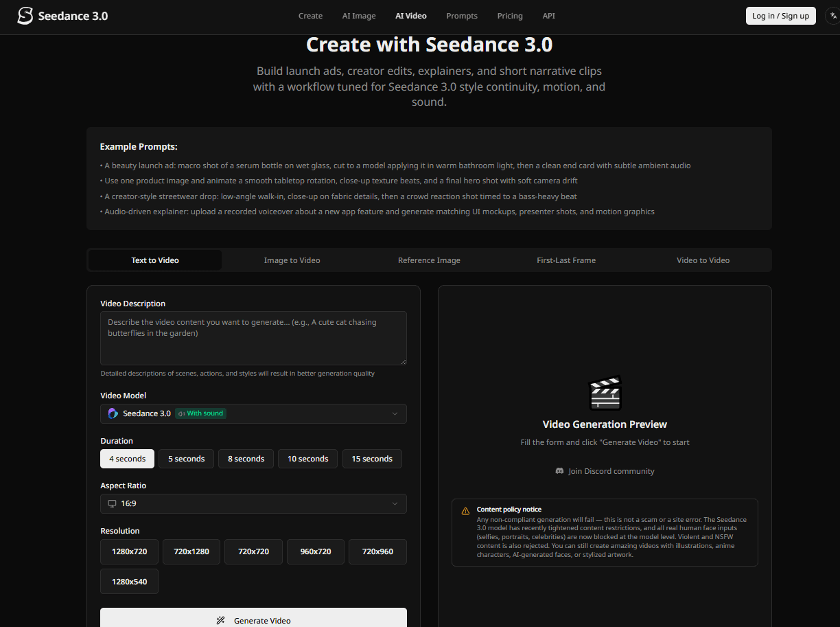Select the 4 seconds duration
Screen dimensions: 840x627
click(x=127, y=459)
